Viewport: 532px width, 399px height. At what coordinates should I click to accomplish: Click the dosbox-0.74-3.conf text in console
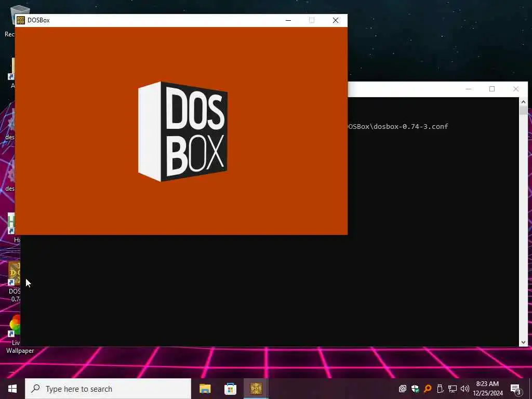pyautogui.click(x=411, y=127)
